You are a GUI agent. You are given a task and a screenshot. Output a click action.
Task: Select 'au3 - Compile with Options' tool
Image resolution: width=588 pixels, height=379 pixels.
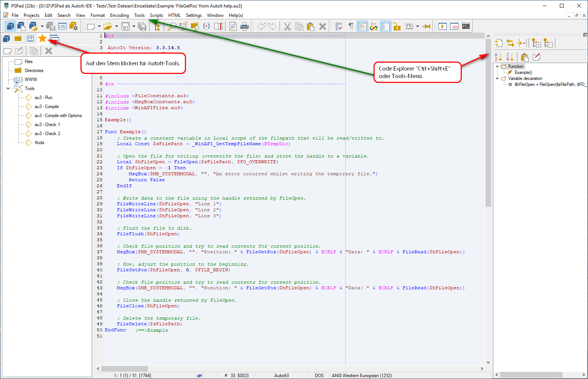coord(58,116)
